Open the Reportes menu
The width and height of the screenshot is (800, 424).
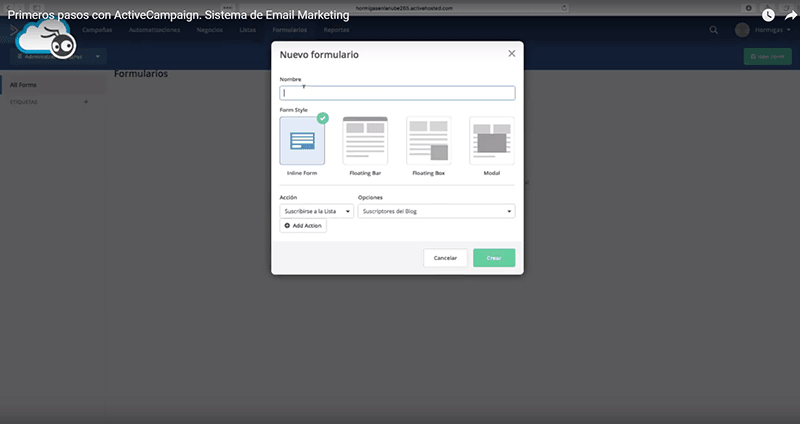click(x=336, y=30)
